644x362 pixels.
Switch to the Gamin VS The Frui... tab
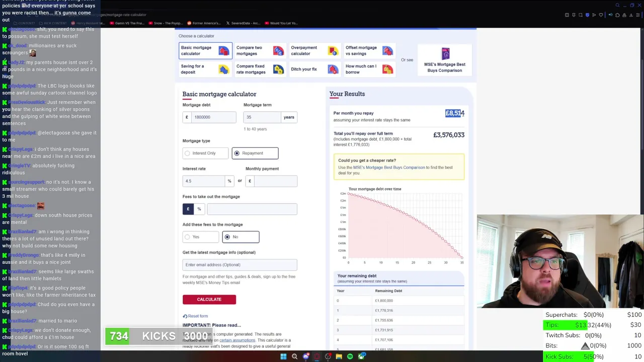[x=126, y=23]
